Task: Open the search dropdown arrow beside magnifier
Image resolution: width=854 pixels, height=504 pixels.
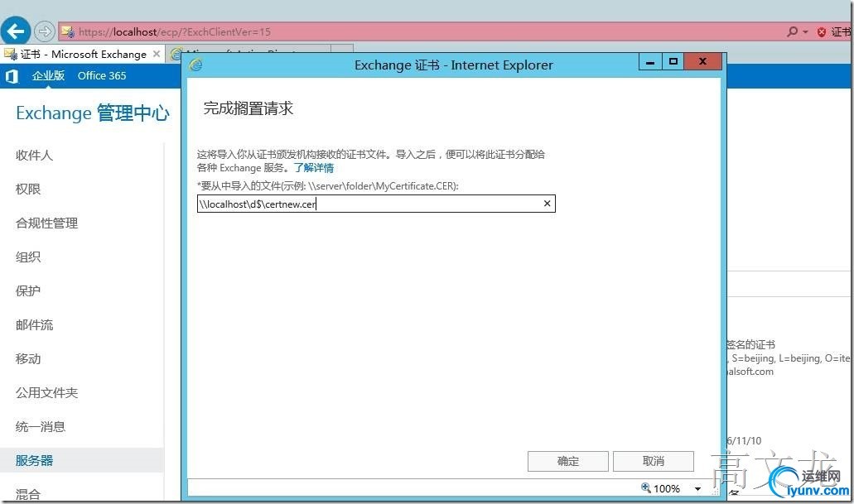Action: [x=805, y=32]
